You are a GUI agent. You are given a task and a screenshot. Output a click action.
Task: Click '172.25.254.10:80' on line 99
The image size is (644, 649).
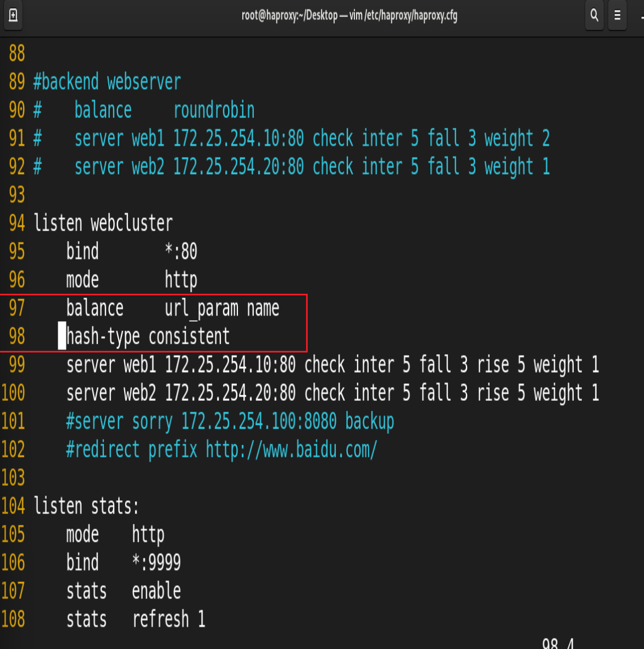(230, 365)
